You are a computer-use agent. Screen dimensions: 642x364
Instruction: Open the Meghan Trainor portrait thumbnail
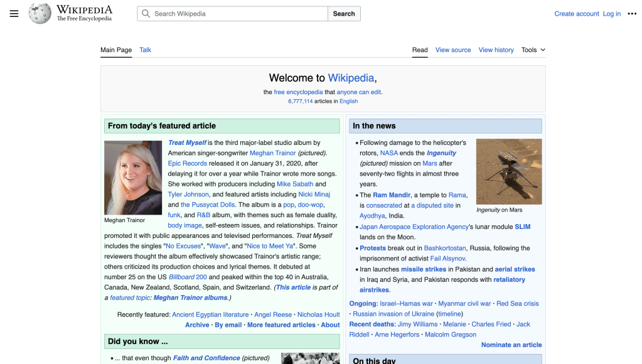point(133,178)
